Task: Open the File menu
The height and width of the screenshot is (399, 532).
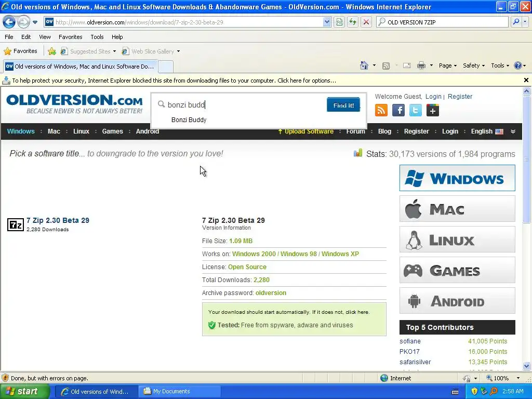Action: (9, 37)
